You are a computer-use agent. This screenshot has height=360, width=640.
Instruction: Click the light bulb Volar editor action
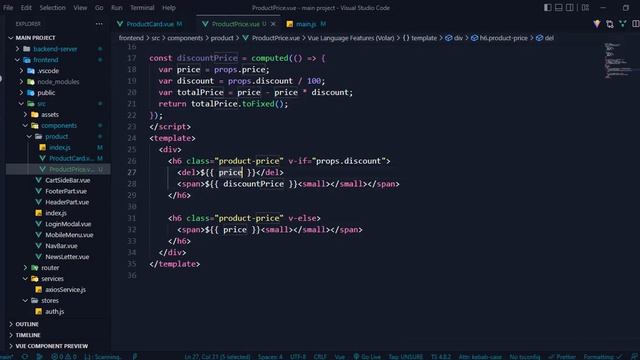tap(597, 24)
